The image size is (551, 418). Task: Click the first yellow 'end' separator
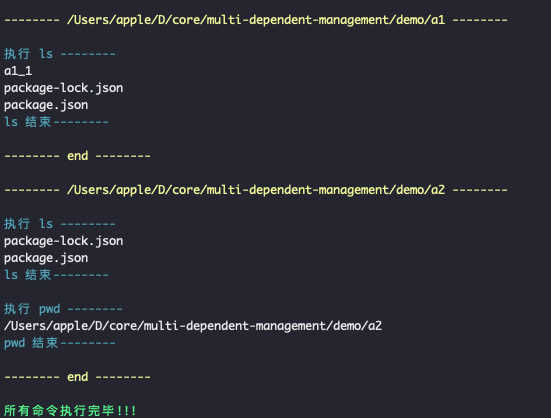[77, 156]
